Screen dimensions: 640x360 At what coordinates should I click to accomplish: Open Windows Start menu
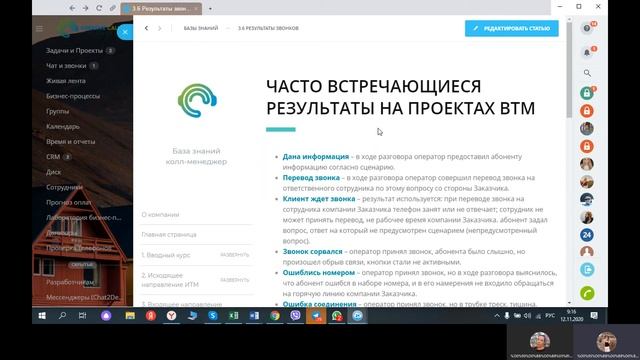42,316
